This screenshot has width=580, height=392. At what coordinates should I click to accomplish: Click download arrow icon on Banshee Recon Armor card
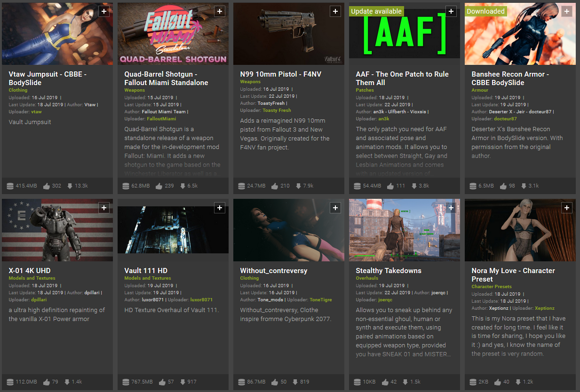[523, 186]
